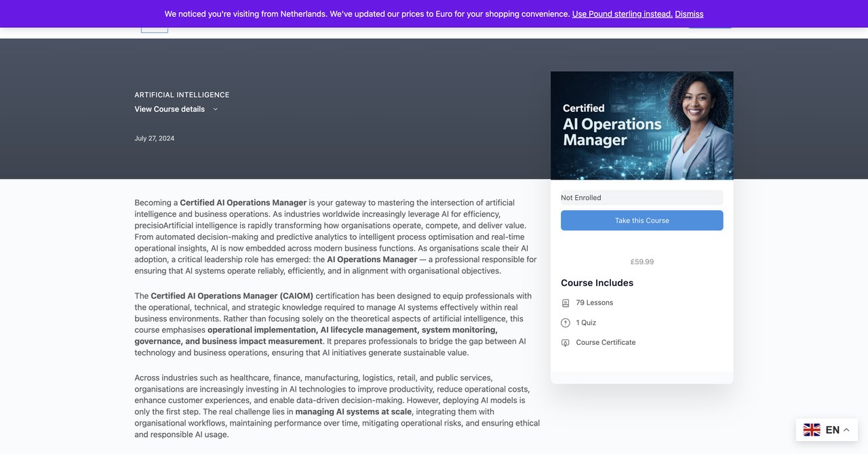
Task: Click the 79 Lessons book icon
Action: pyautogui.click(x=566, y=303)
